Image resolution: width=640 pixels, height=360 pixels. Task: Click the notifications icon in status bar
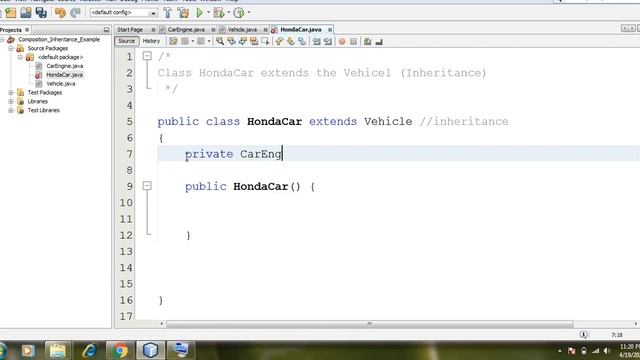584,335
